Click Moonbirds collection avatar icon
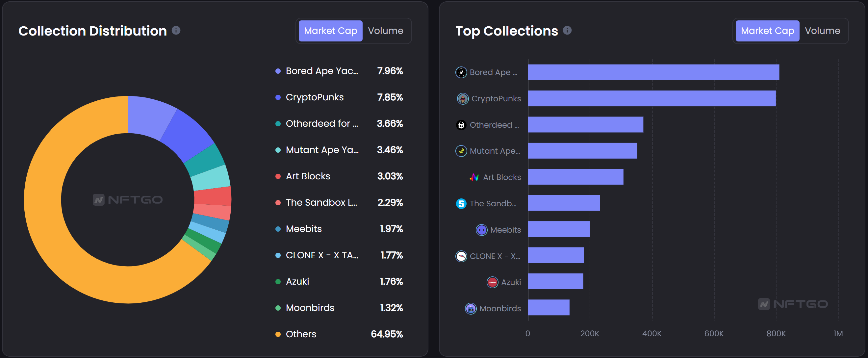Screen dimensions: 868x358 (471, 308)
